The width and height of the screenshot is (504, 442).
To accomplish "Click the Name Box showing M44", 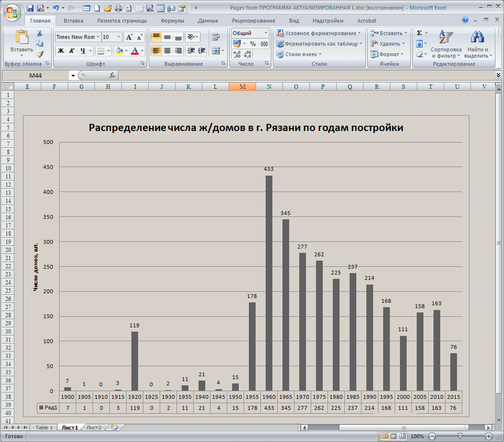I will point(36,75).
